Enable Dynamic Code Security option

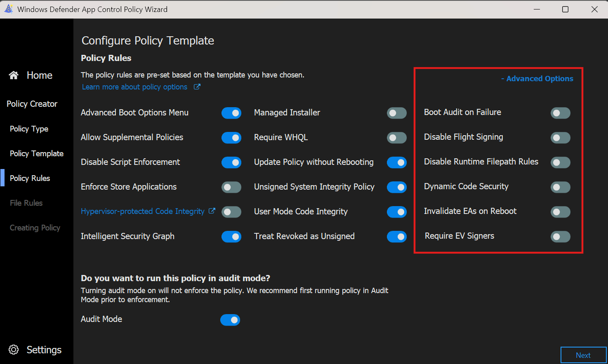coord(560,187)
